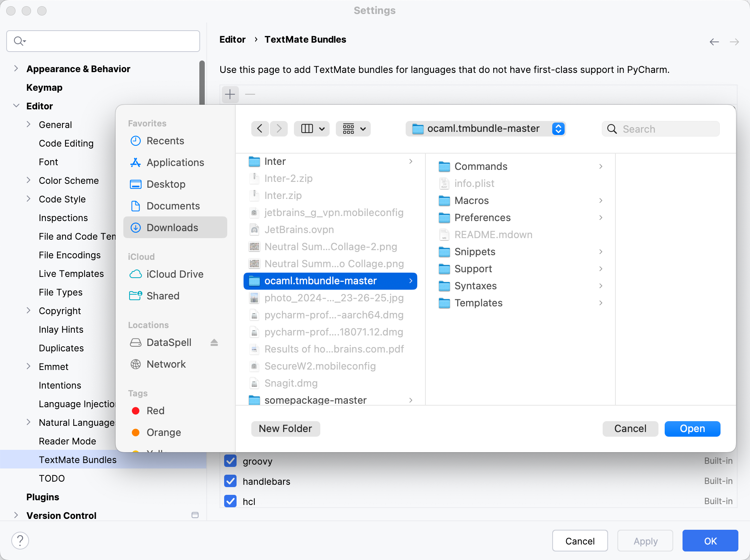
Task: Expand the Commands folder
Action: (600, 166)
